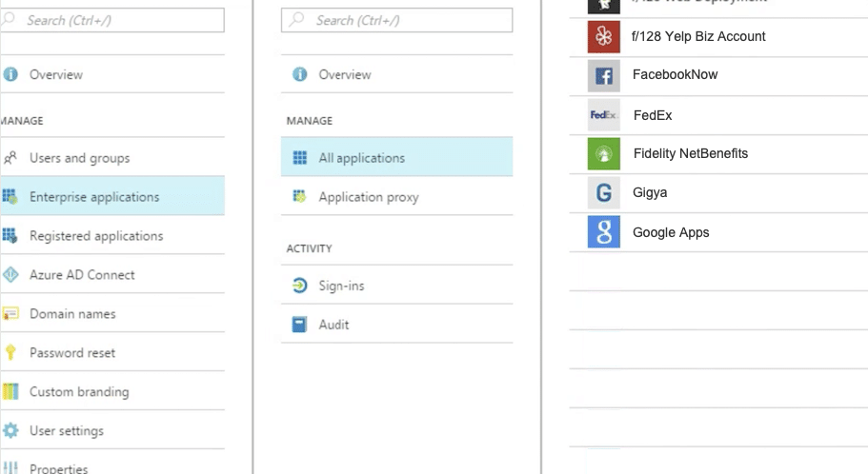Viewport: 868px width, 474px height.
Task: Open f/128 Yelp Biz Account application
Action: tap(718, 37)
